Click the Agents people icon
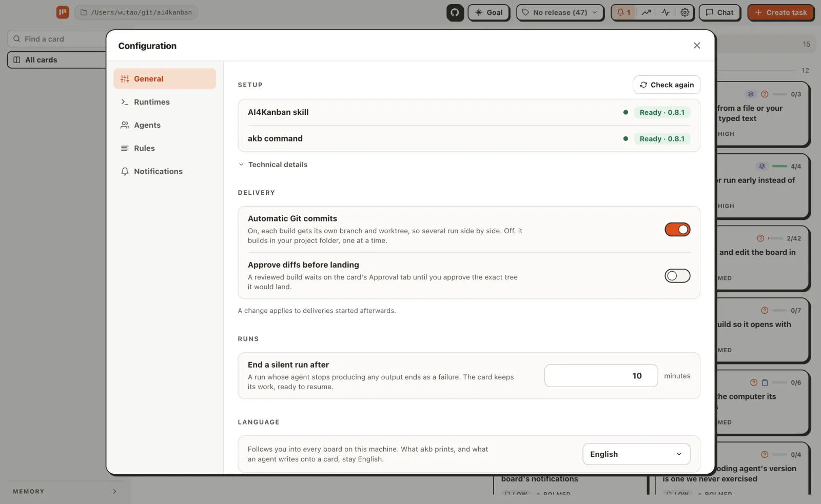821x504 pixels. tap(125, 125)
